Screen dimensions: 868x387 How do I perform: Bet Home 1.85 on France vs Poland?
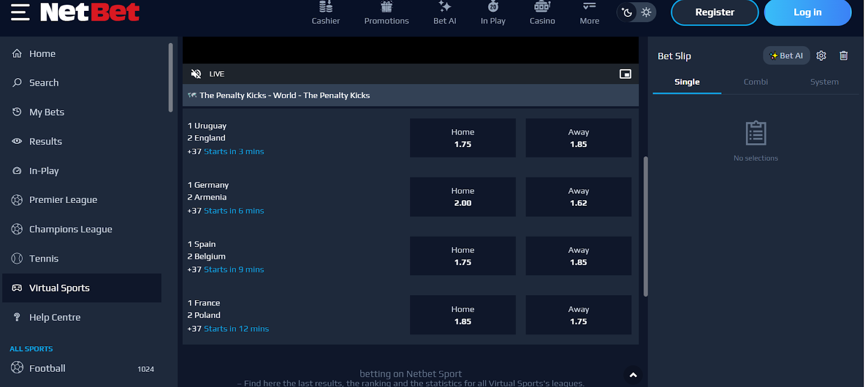click(463, 315)
